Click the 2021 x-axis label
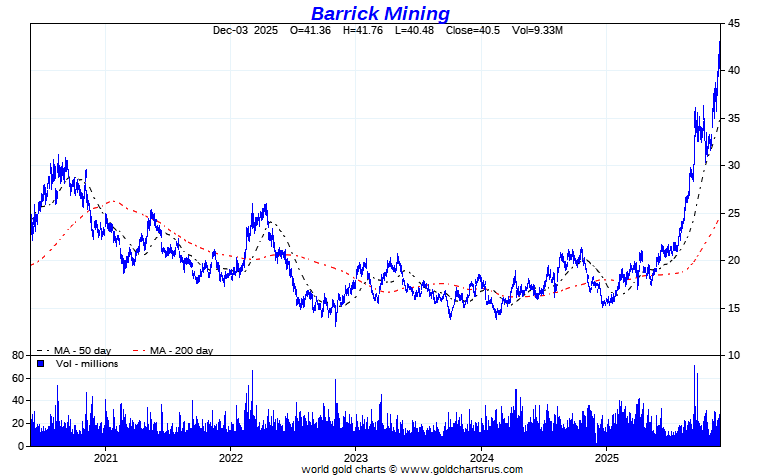760x475 pixels. pyautogui.click(x=105, y=458)
